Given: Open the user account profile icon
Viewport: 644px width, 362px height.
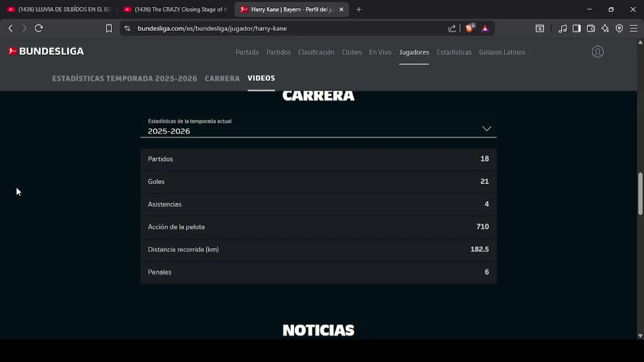Looking at the screenshot, I should [x=598, y=52].
